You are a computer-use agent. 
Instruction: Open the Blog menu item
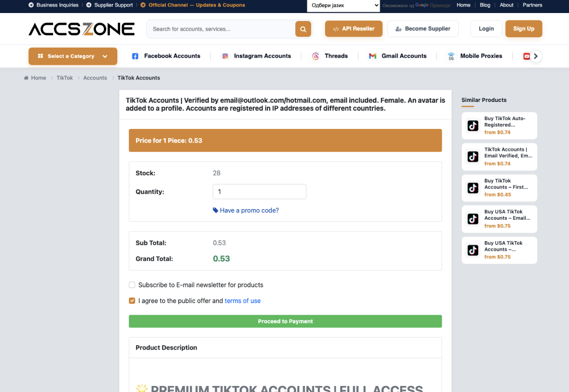coord(485,5)
